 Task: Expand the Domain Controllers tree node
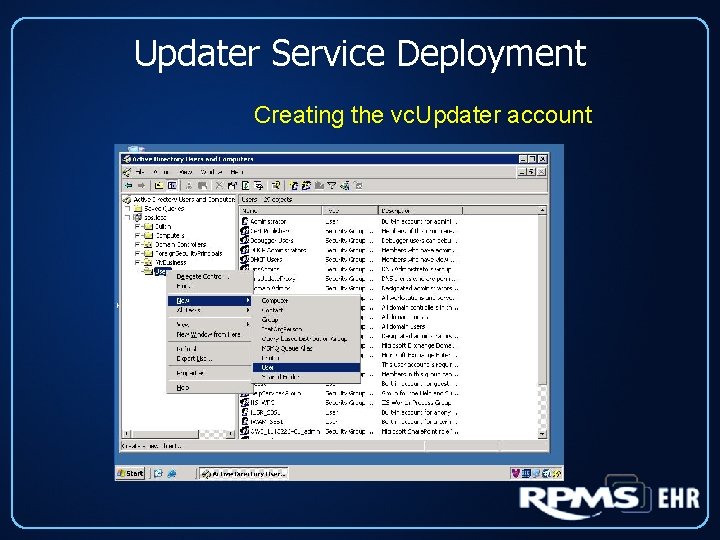tap(137, 244)
